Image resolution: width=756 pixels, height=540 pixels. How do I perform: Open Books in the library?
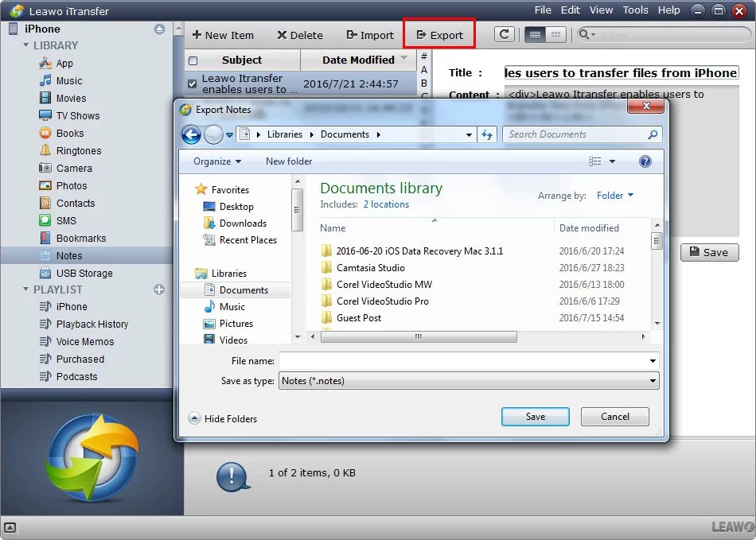[x=70, y=133]
